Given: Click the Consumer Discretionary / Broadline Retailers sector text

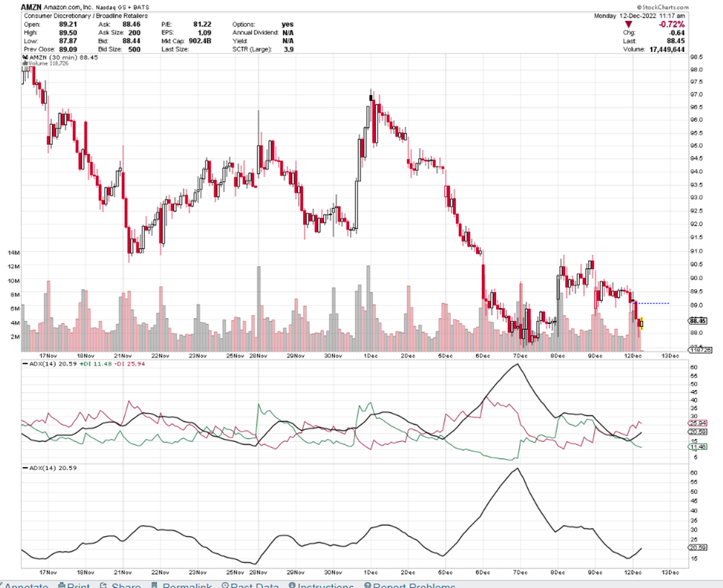Looking at the screenshot, I should click(x=86, y=16).
